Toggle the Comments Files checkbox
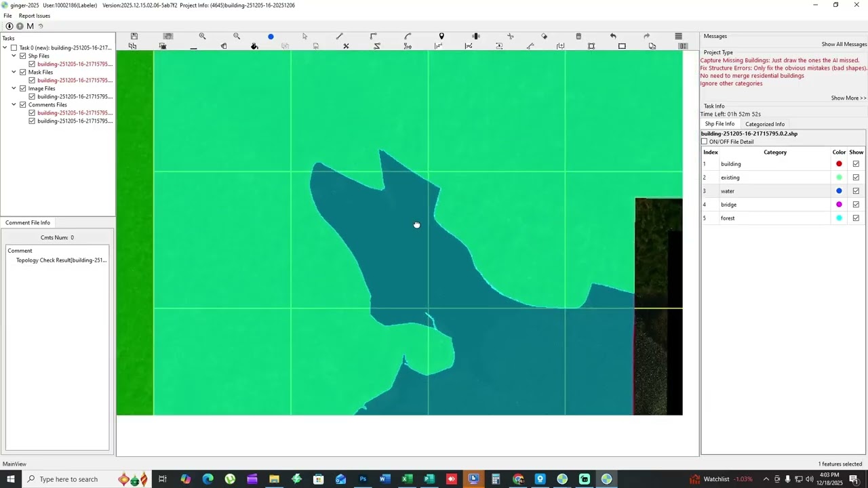The image size is (868, 488). (x=22, y=105)
